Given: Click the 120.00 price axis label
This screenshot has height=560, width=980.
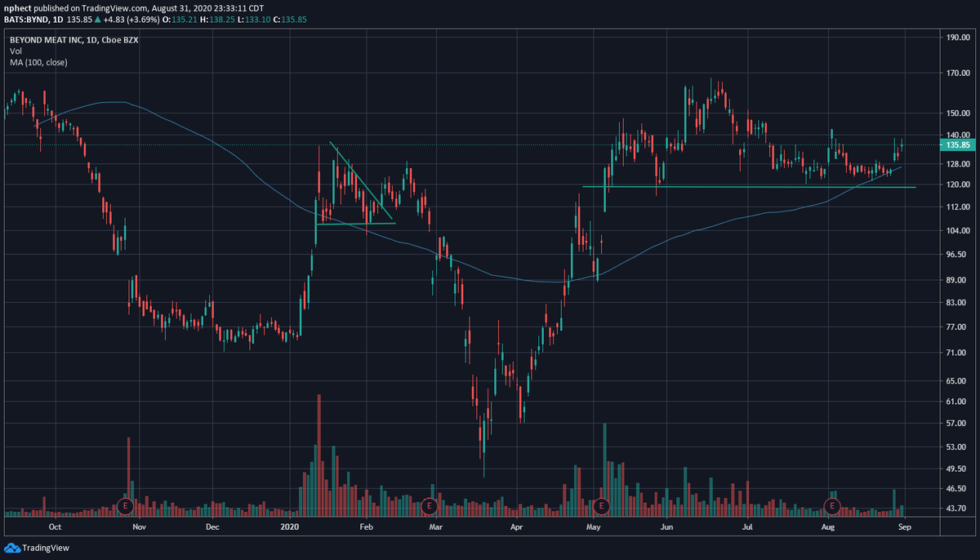Looking at the screenshot, I should [x=956, y=184].
